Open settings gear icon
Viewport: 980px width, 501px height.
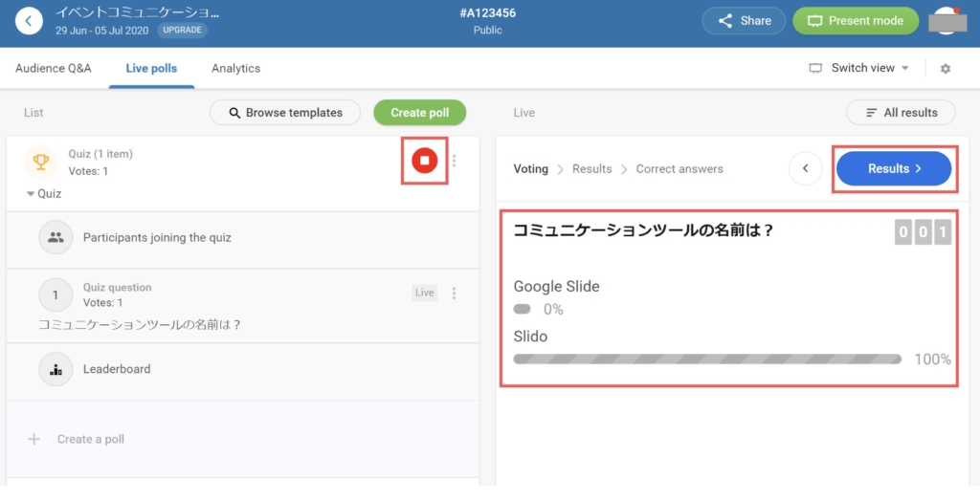946,69
